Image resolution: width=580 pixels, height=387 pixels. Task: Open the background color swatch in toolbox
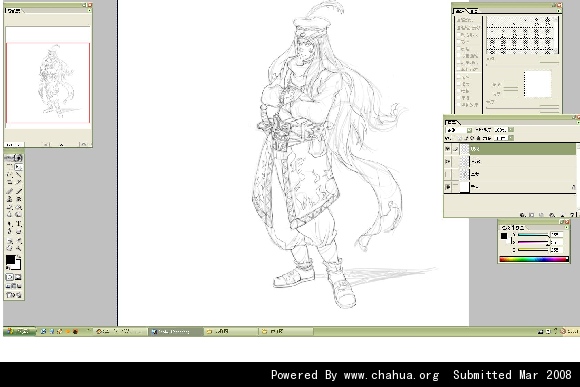click(18, 266)
